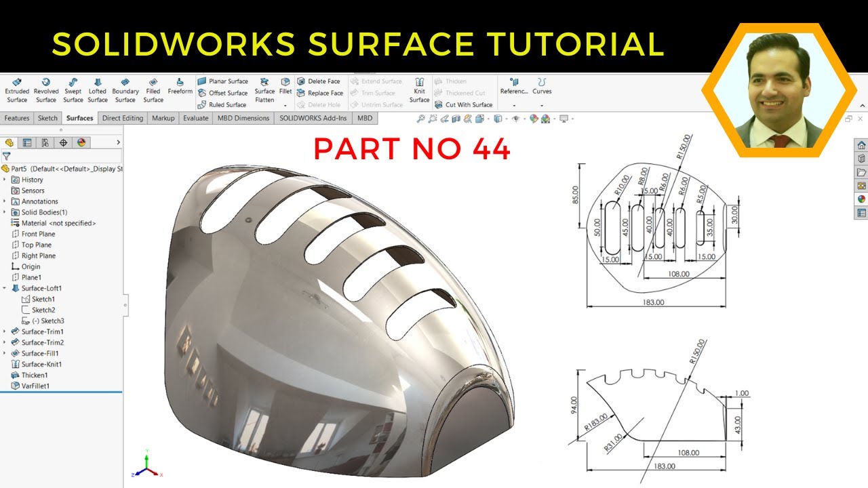This screenshot has width=868, height=488.
Task: Choose the Swept Surface tool
Action: (73, 91)
